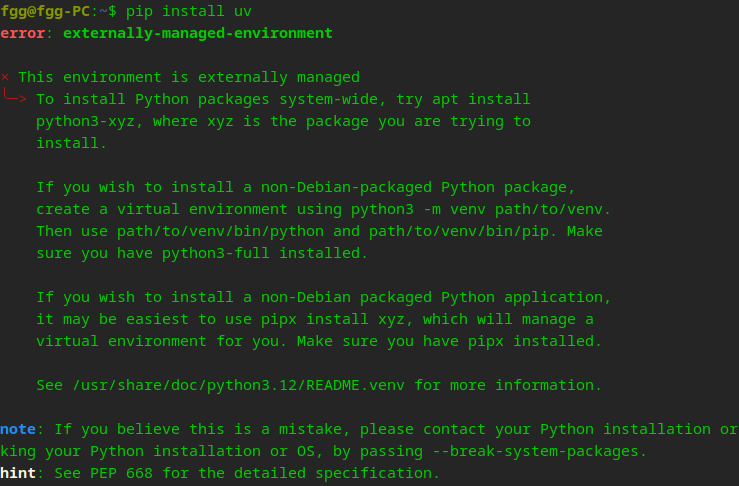This screenshot has width=739, height=486.
Task: Click the red × error marker
Action: [x=5, y=77]
